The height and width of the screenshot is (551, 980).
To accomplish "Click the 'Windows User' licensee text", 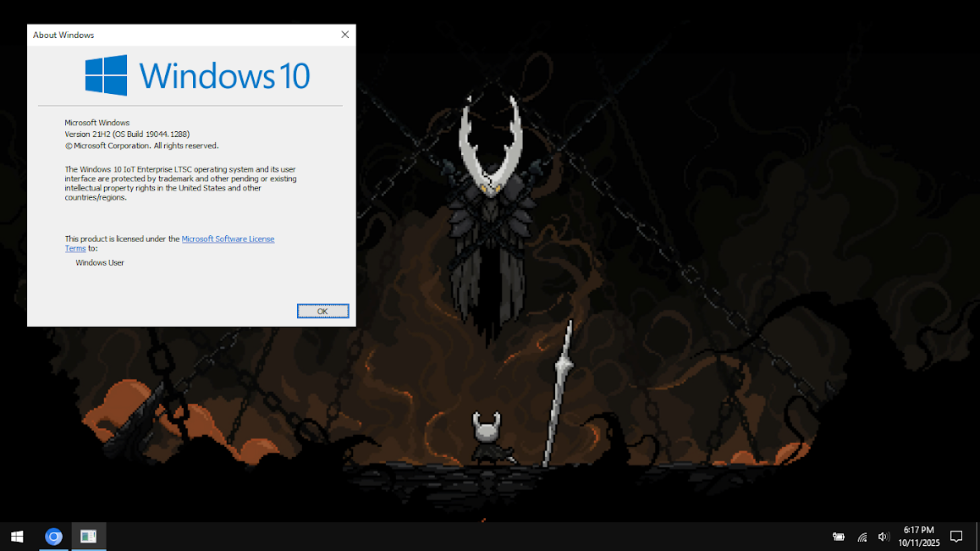I will tap(100, 262).
